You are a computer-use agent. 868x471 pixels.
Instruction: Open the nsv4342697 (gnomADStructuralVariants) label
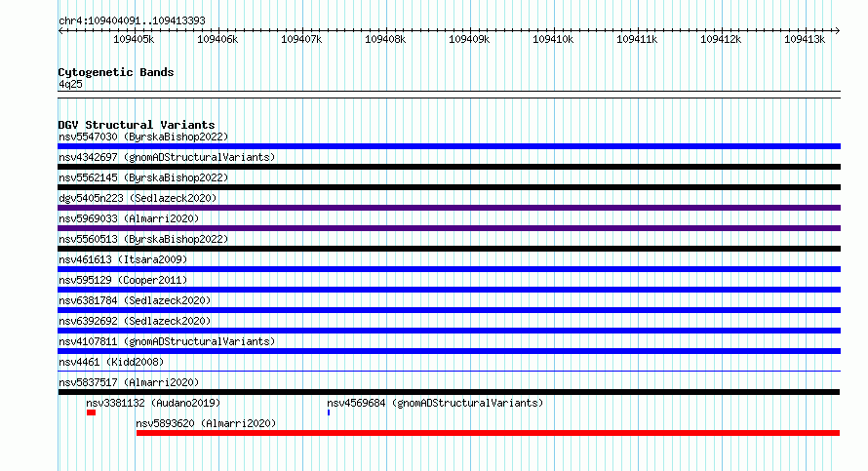[167, 157]
